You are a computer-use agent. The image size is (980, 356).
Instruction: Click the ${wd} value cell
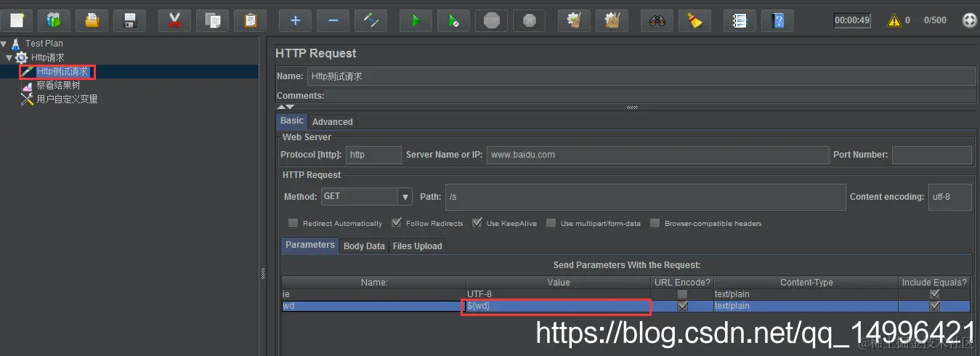click(x=557, y=306)
